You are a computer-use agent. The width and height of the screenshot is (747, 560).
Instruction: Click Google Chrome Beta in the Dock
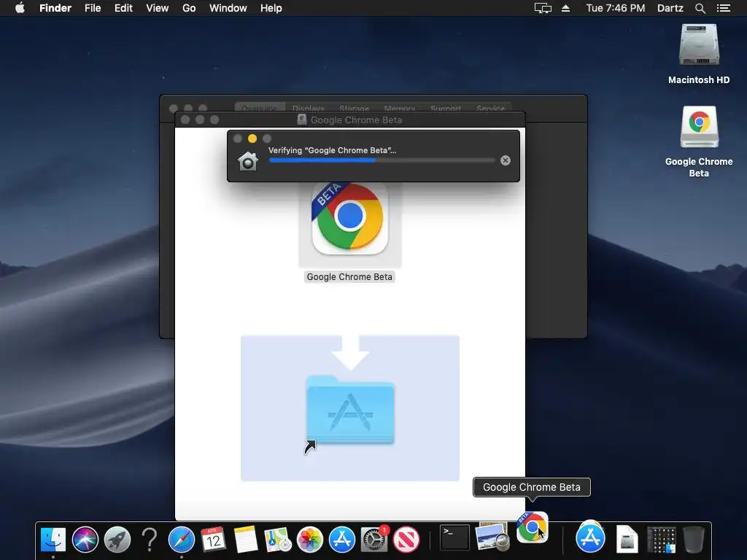tap(532, 528)
